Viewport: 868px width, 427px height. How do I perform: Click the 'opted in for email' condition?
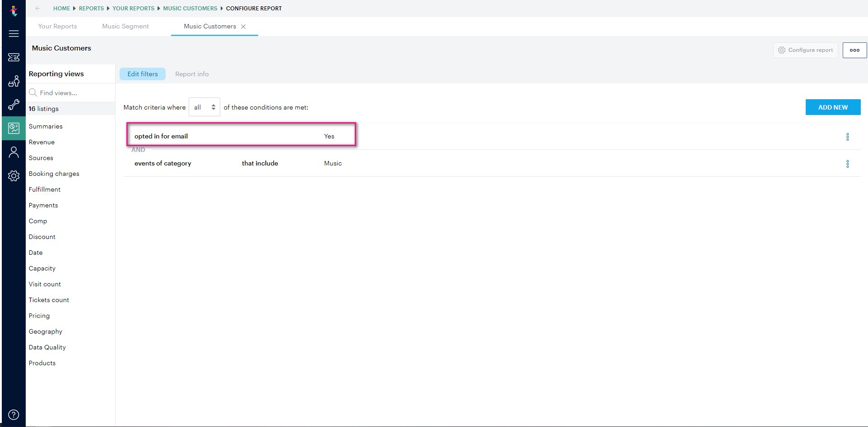pyautogui.click(x=161, y=136)
